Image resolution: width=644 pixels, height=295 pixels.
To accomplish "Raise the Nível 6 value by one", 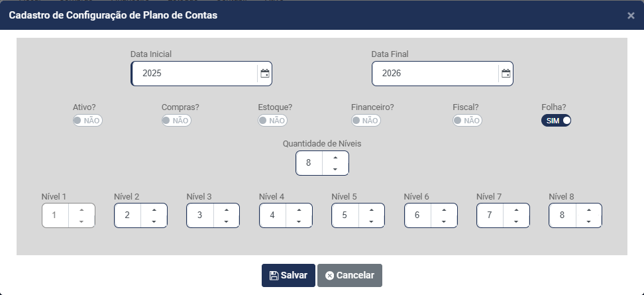I will (x=444, y=209).
